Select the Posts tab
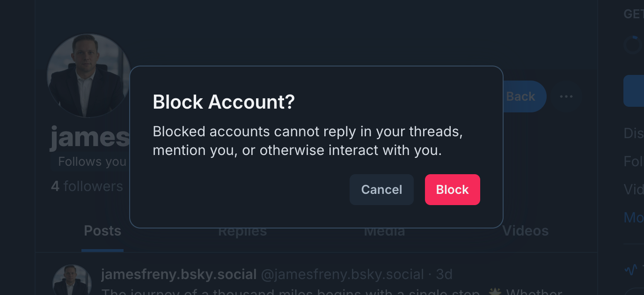The width and height of the screenshot is (644, 295). pos(102,230)
